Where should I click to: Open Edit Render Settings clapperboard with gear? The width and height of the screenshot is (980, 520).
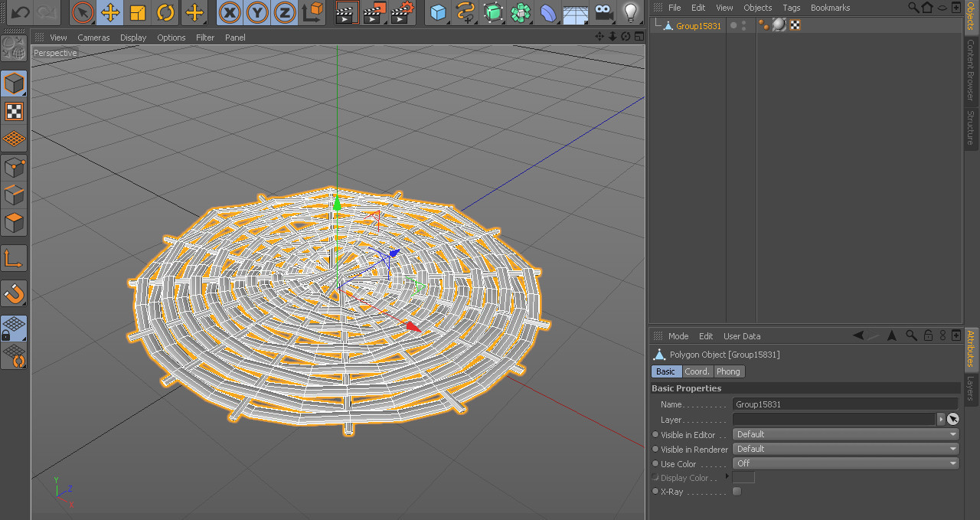(402, 12)
